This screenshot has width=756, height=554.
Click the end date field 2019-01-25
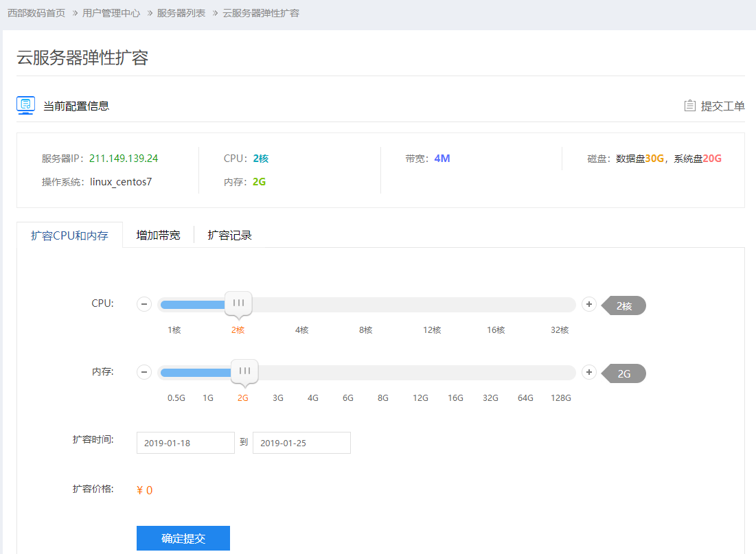pos(301,443)
